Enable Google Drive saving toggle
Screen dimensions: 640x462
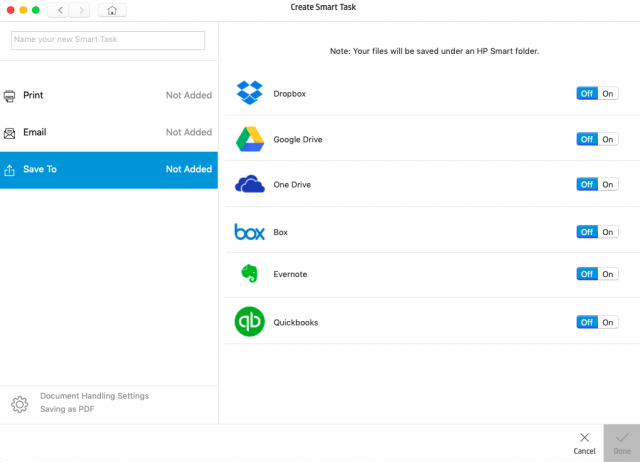coord(608,139)
